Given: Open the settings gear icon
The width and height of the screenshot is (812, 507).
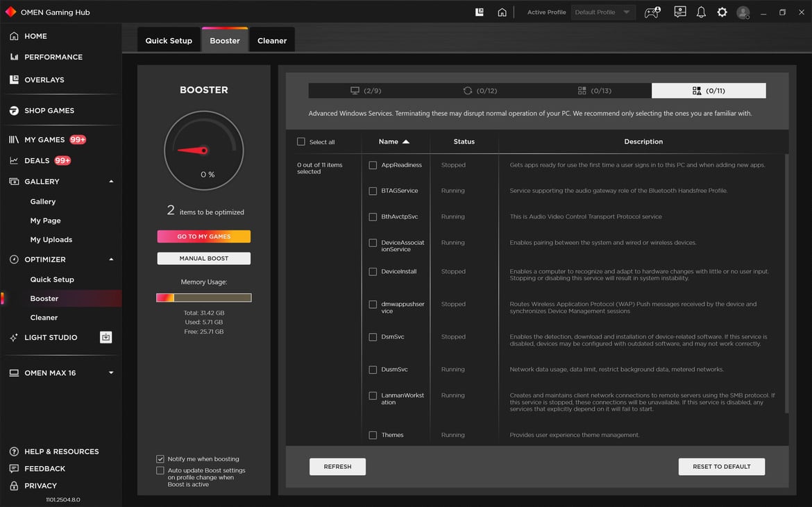Looking at the screenshot, I should (x=722, y=12).
